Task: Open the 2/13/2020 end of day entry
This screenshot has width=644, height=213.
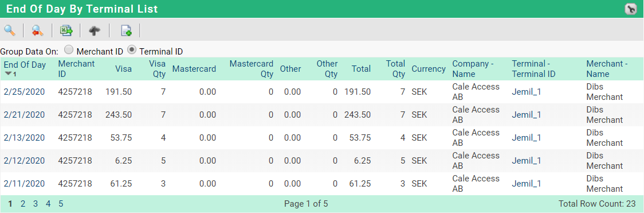Action: [24, 138]
